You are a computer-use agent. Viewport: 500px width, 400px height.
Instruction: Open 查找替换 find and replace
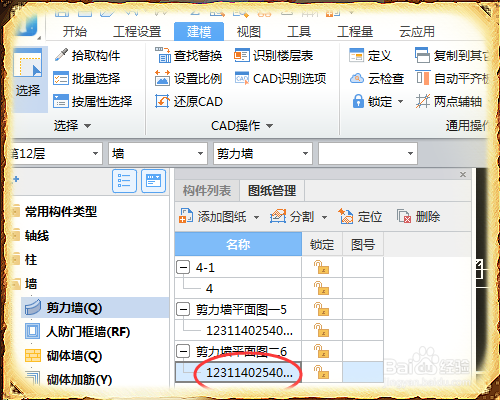pos(189,55)
